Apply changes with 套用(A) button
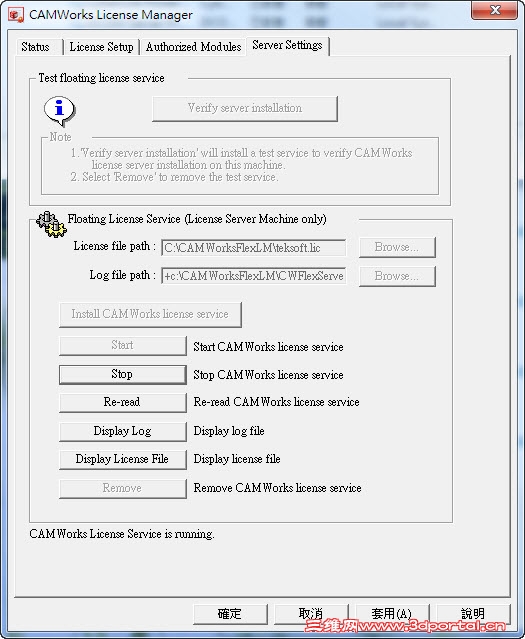Screen dimensions: 525x639 (x=392, y=614)
